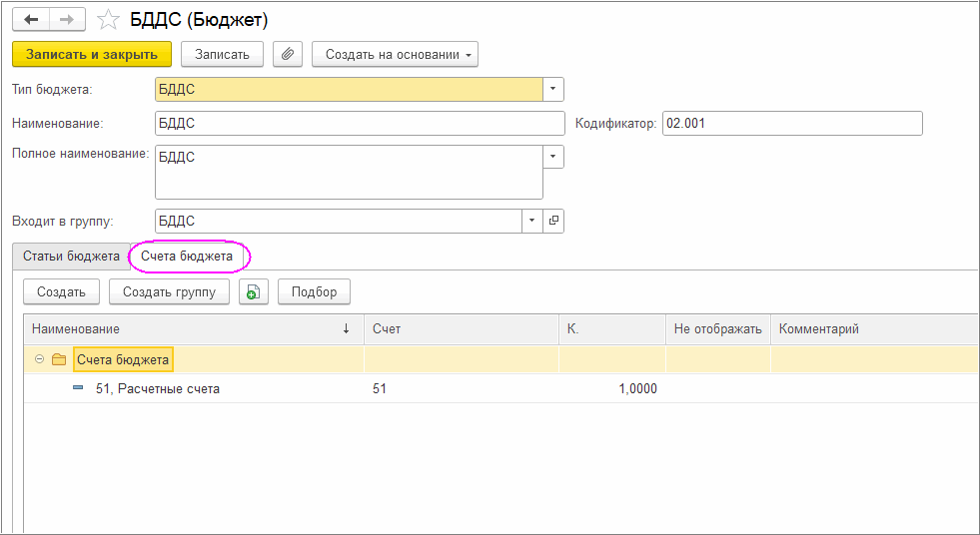This screenshot has width=980, height=535.
Task: Expand the Полное наименование dropdown arrow
Action: pyautogui.click(x=553, y=157)
